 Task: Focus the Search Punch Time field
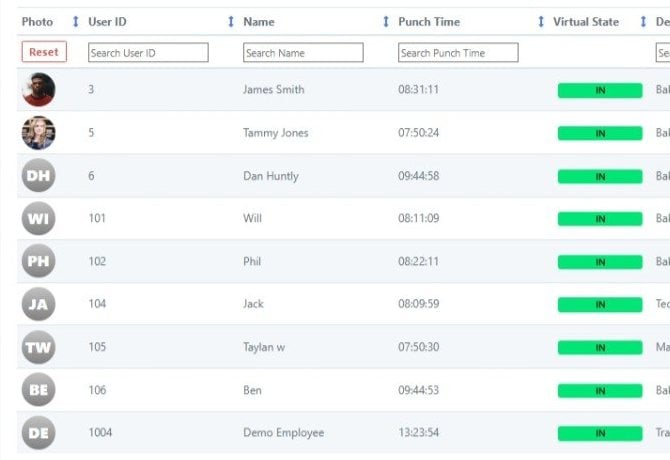[x=458, y=53]
